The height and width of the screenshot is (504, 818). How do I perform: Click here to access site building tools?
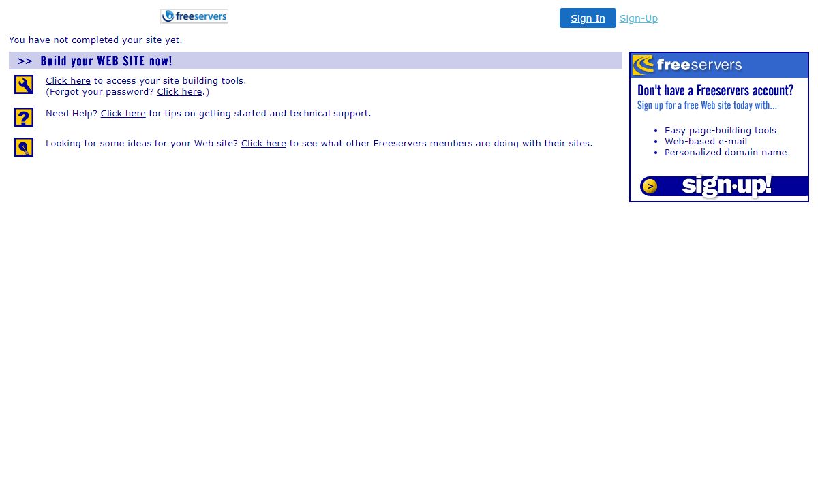pos(68,80)
